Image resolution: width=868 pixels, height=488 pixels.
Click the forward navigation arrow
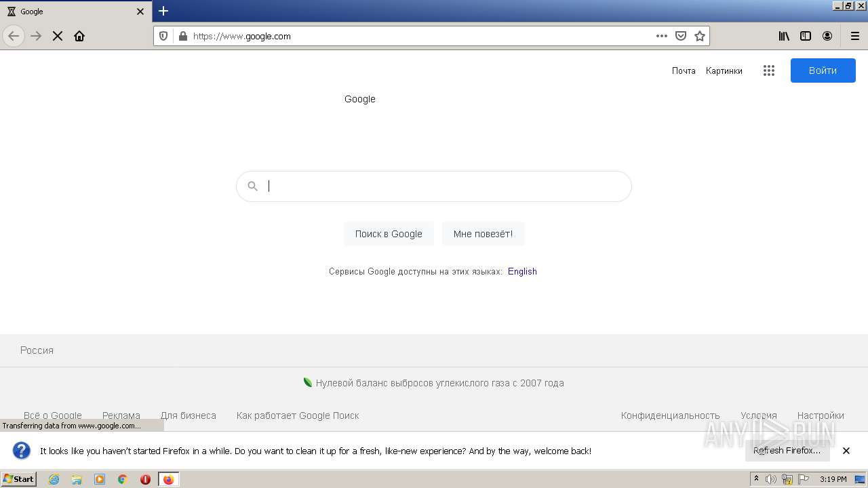click(x=36, y=36)
